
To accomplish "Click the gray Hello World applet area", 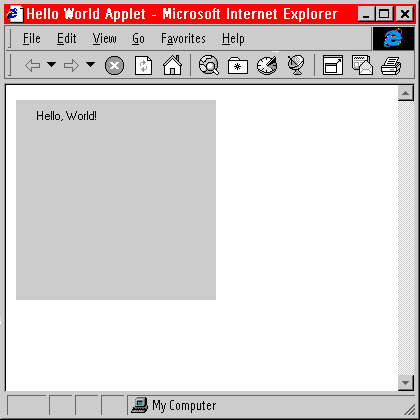I will 116,200.
